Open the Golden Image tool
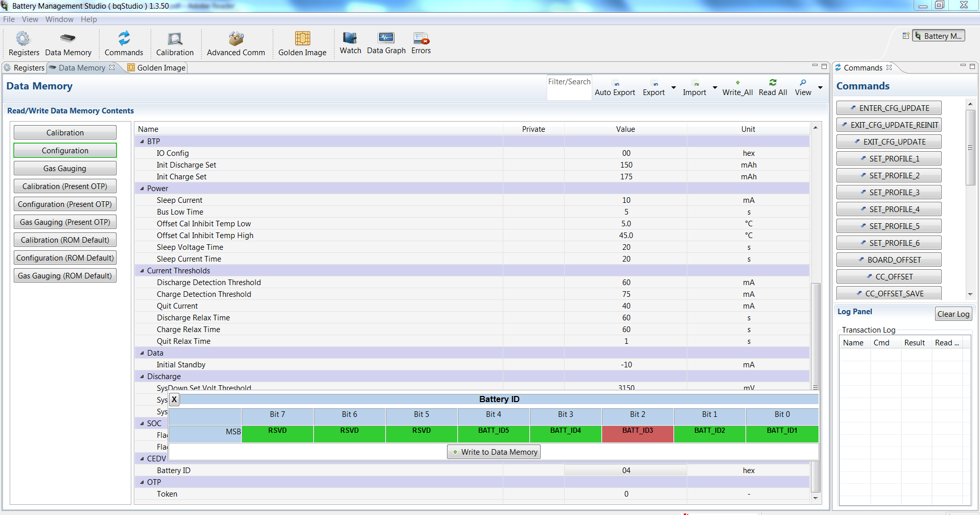 [x=302, y=43]
